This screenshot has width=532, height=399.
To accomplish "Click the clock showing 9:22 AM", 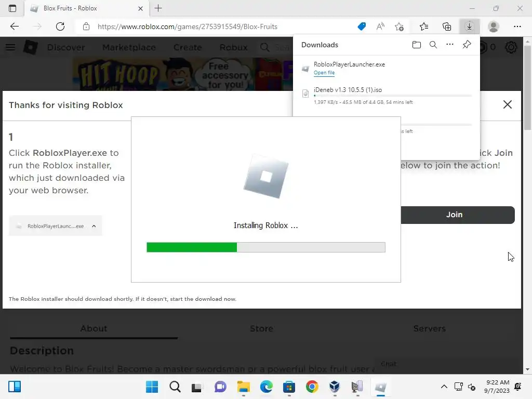I will point(497,387).
